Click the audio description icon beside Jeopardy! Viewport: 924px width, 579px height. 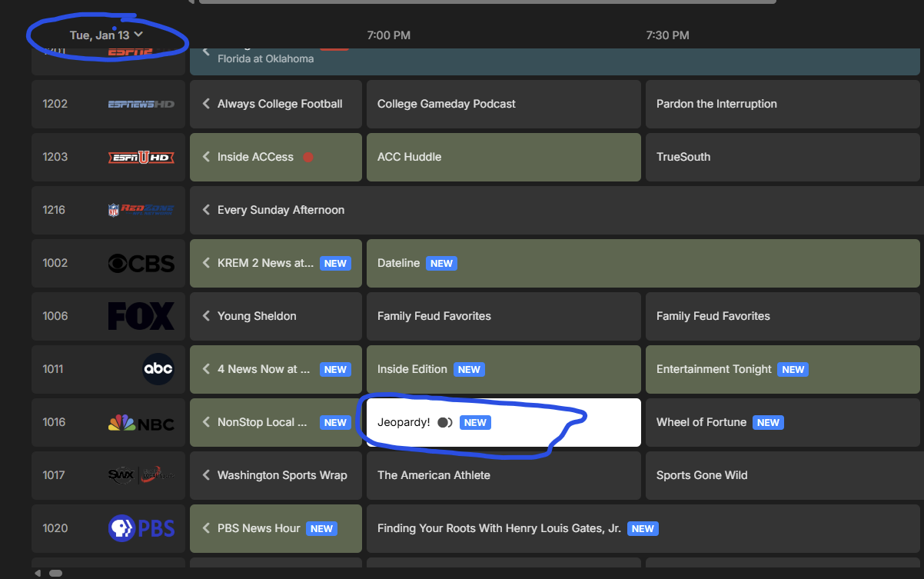(444, 422)
